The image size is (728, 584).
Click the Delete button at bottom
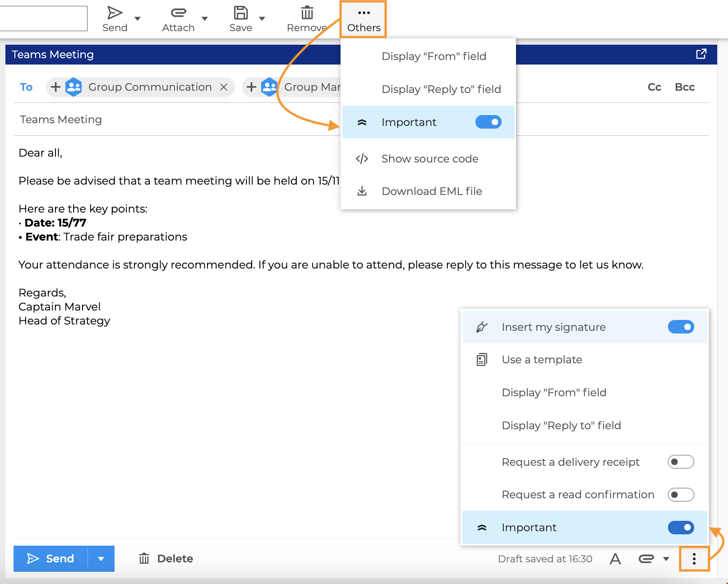coord(166,559)
